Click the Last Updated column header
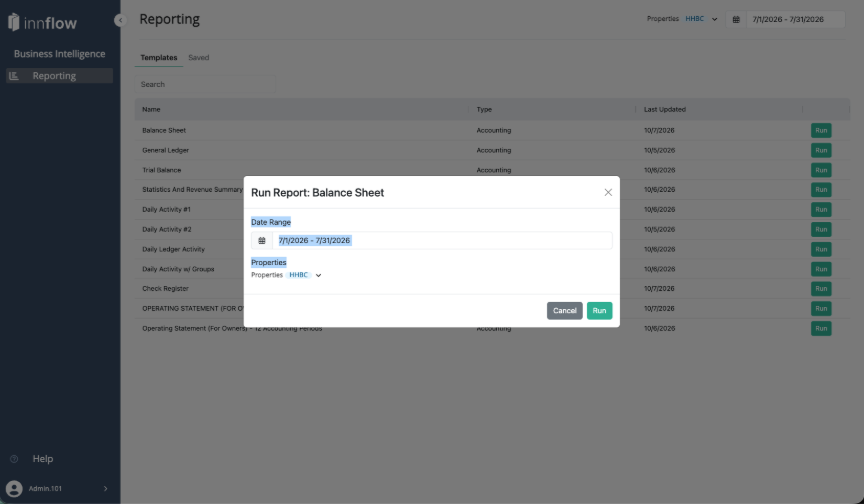Image resolution: width=864 pixels, height=504 pixels. pos(665,109)
